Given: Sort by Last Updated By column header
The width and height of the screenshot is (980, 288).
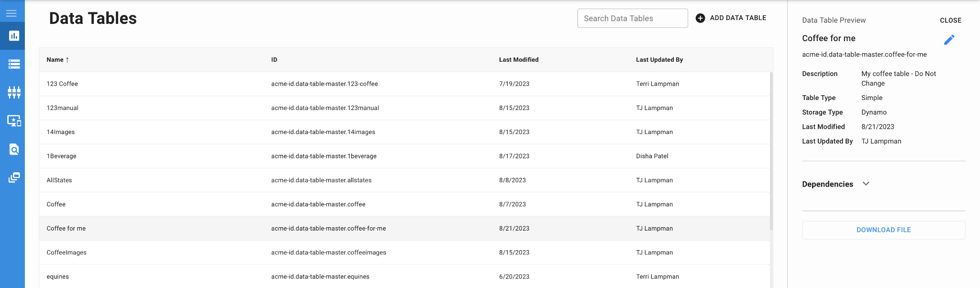Looking at the screenshot, I should coord(659,60).
